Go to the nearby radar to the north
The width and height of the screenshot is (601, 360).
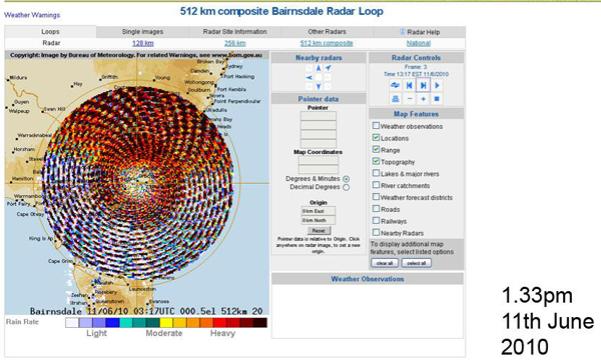[x=319, y=68]
